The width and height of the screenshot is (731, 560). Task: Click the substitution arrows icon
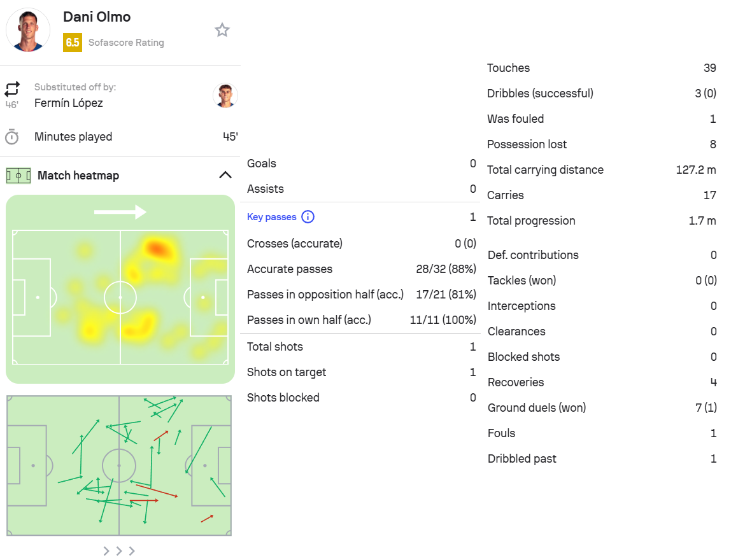pos(12,89)
